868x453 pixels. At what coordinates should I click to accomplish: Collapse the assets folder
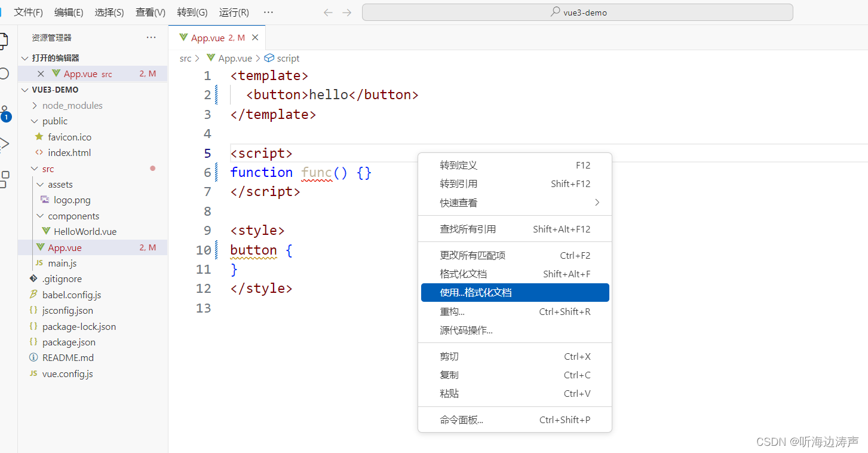click(40, 184)
